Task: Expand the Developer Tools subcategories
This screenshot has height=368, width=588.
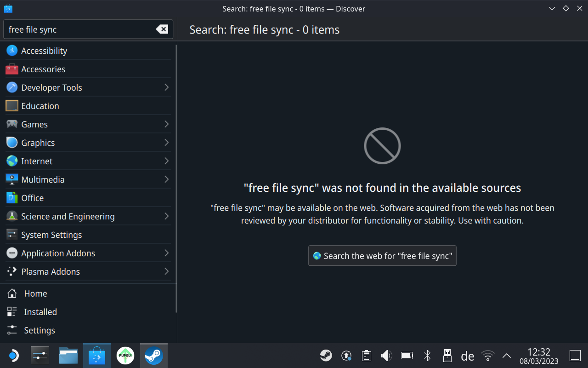Action: 166,87
